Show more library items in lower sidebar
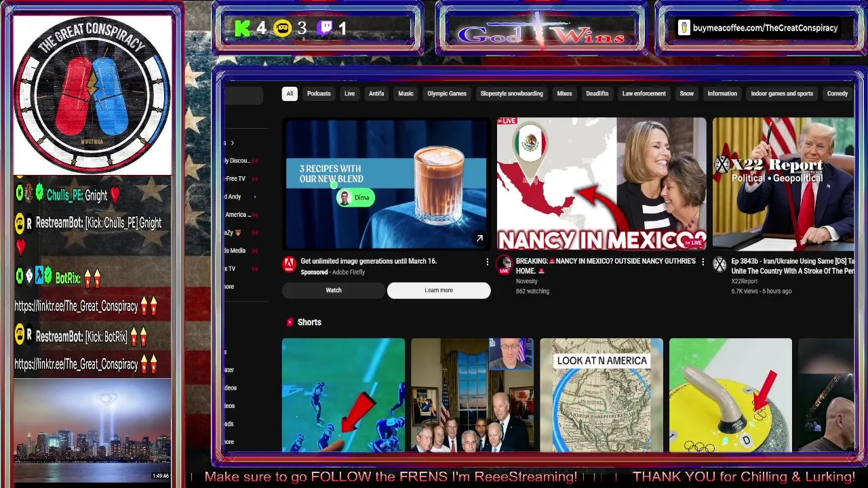Screen dimensions: 868x488 (229, 442)
